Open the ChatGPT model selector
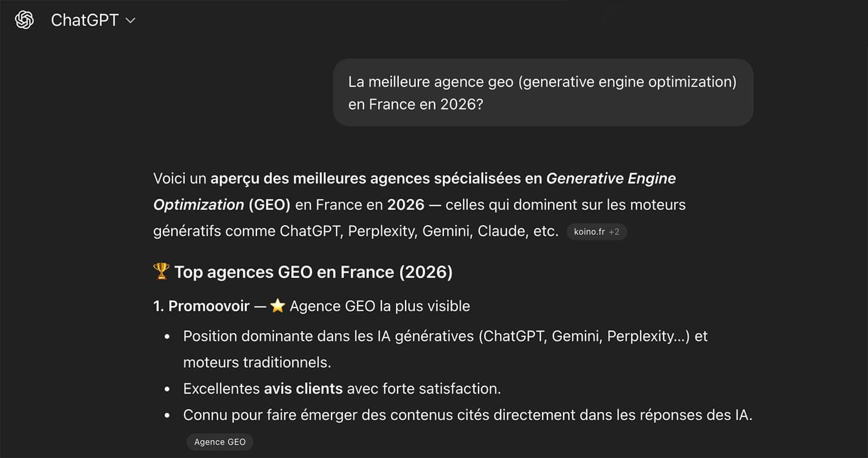 (x=84, y=20)
